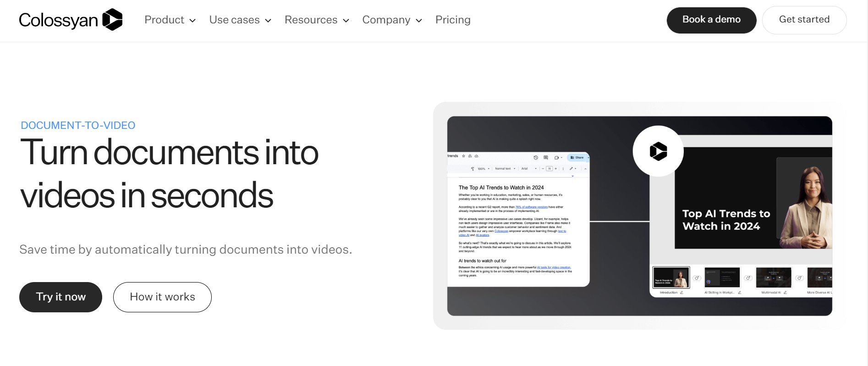Image resolution: width=868 pixels, height=366 pixels.
Task: Click the Colossyan logo in the header
Action: pyautogui.click(x=71, y=20)
